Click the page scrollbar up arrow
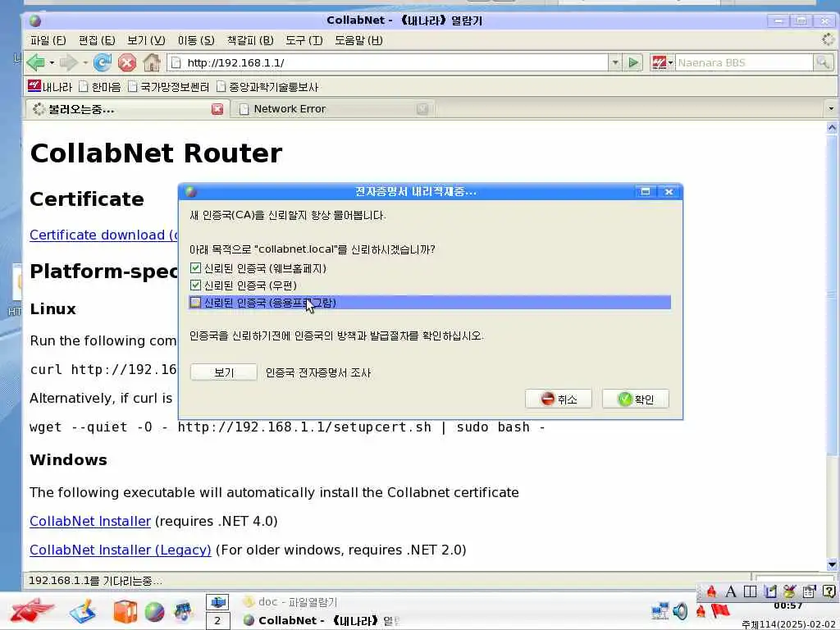Image resolution: width=840 pixels, height=630 pixels. (x=832, y=127)
